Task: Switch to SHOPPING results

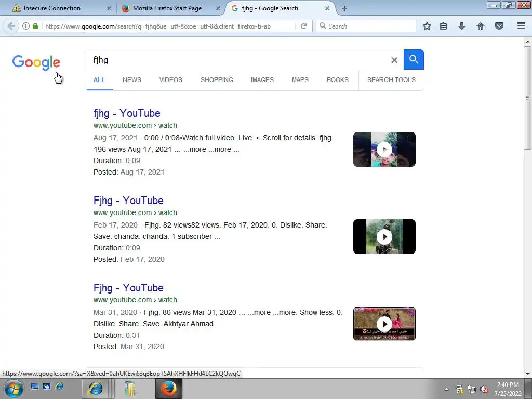Action: coord(217,80)
